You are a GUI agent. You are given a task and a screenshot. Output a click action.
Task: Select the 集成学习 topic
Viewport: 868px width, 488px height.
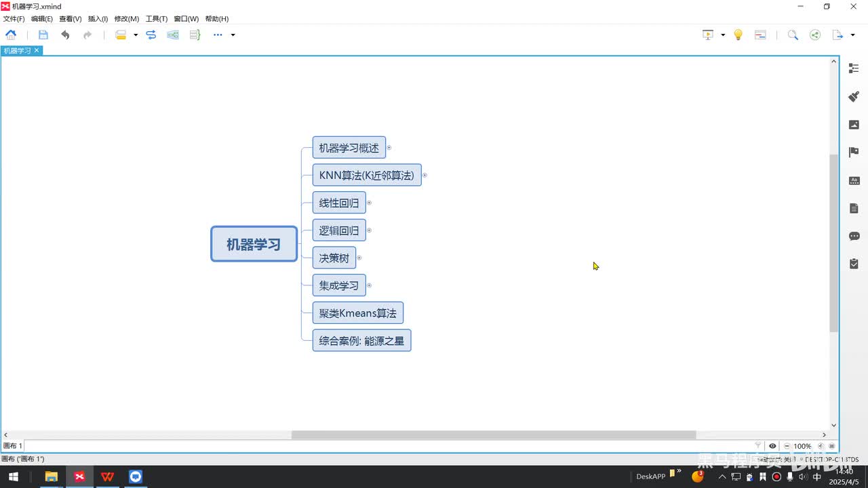pyautogui.click(x=339, y=285)
